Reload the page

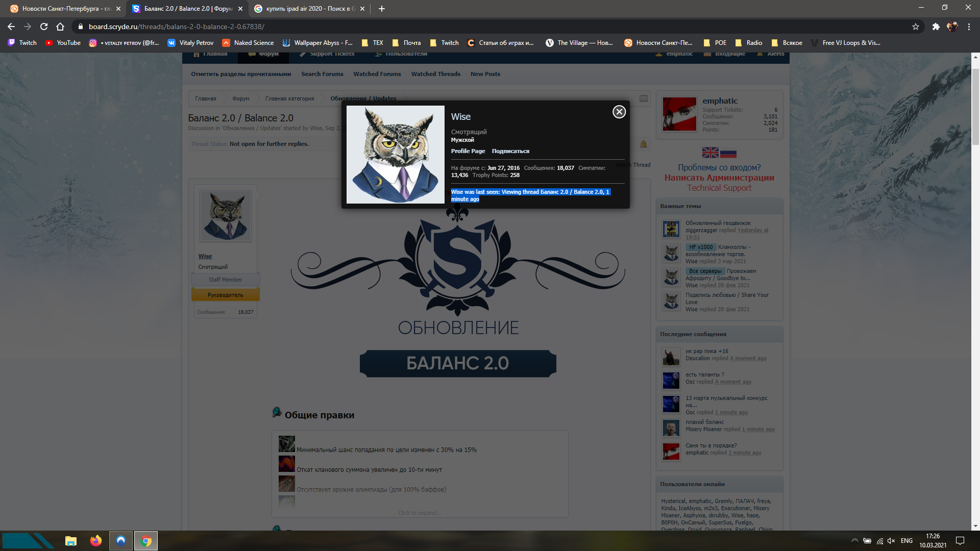tap(44, 27)
